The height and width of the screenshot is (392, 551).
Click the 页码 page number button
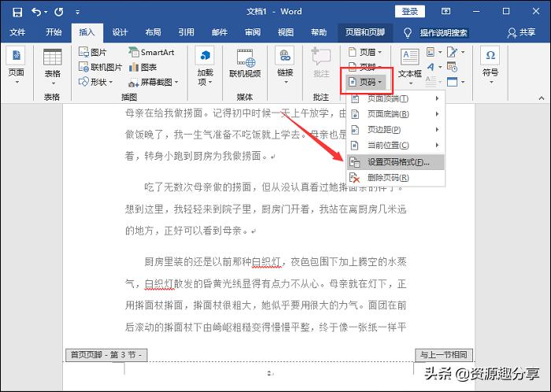(x=366, y=82)
